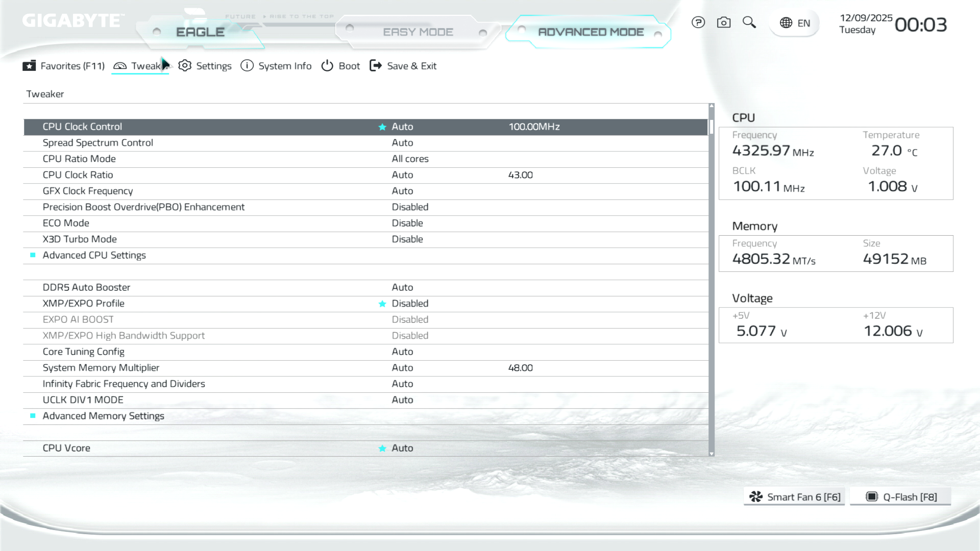Toggle favorite star on XMP/EXPO Profile

pyautogui.click(x=382, y=304)
